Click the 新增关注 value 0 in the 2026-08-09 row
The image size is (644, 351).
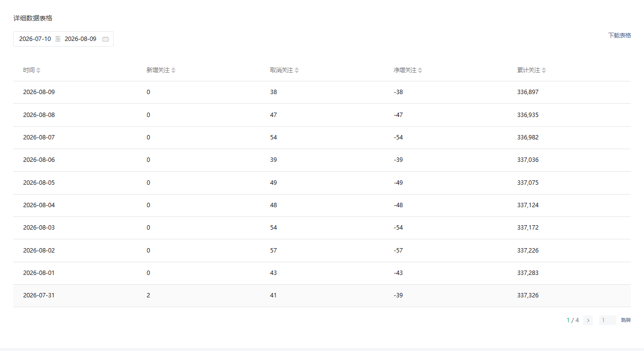148,92
